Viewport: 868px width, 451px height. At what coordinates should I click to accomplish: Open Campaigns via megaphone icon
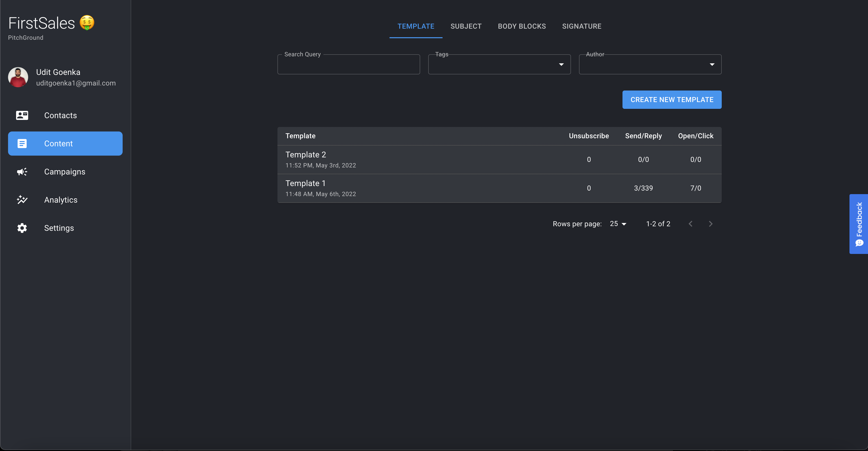(x=22, y=171)
